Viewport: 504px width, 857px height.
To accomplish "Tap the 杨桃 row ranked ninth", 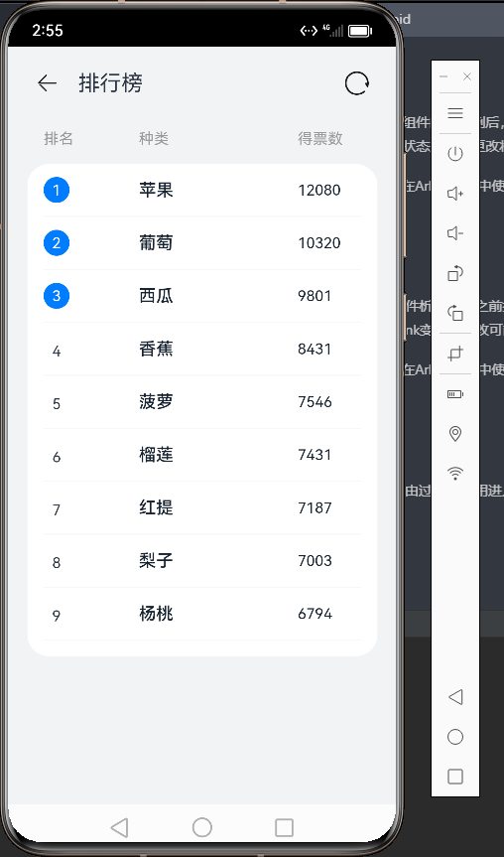I will click(202, 614).
